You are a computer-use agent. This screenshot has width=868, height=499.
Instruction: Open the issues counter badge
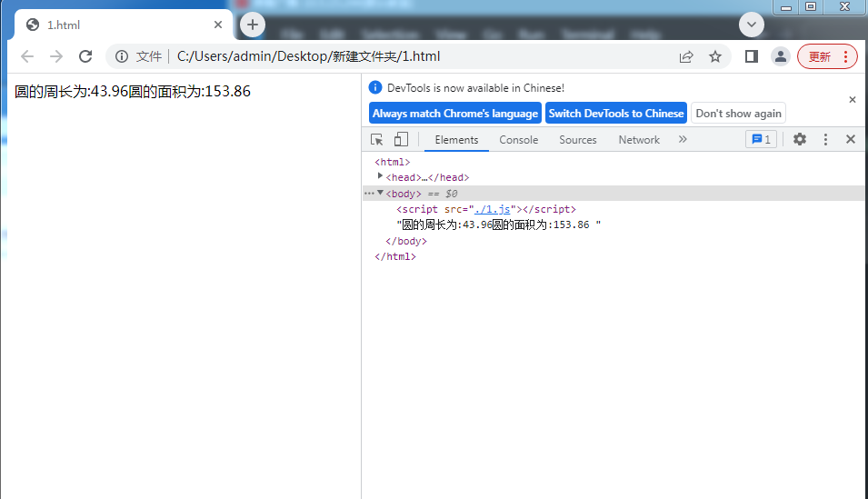coord(761,140)
